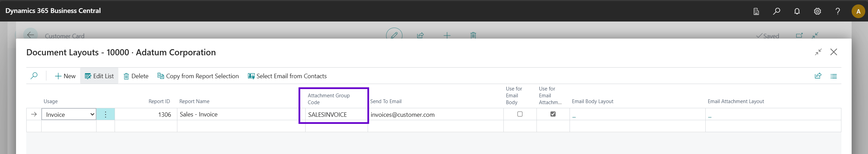Click the Customer Card delete trash icon
This screenshot has width=868, height=154.
click(x=473, y=35)
